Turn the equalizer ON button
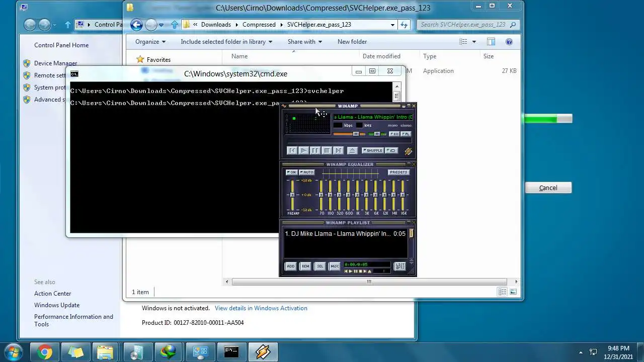 291,172
